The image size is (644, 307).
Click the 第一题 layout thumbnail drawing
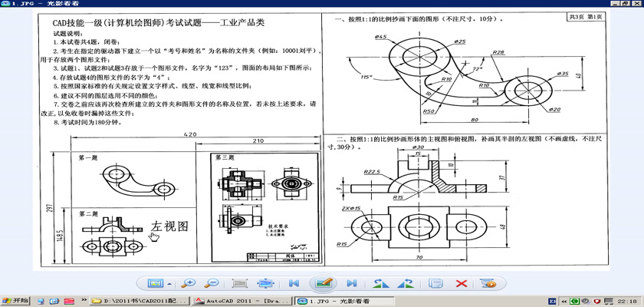pyautogui.click(x=139, y=181)
